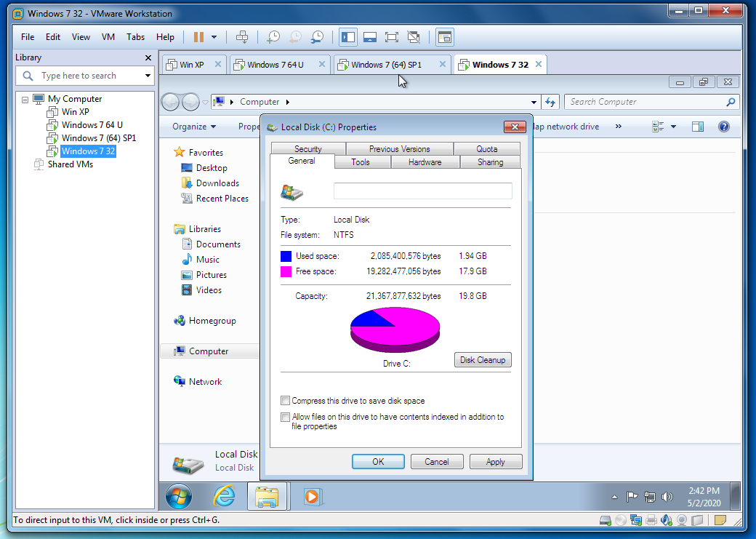Open the View menu
This screenshot has height=539, width=756.
pyautogui.click(x=81, y=37)
